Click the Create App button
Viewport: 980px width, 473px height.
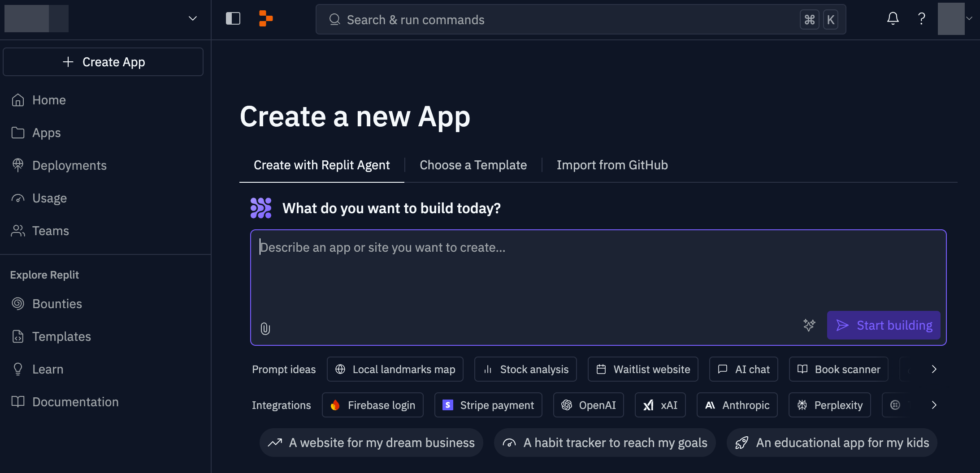tap(103, 62)
